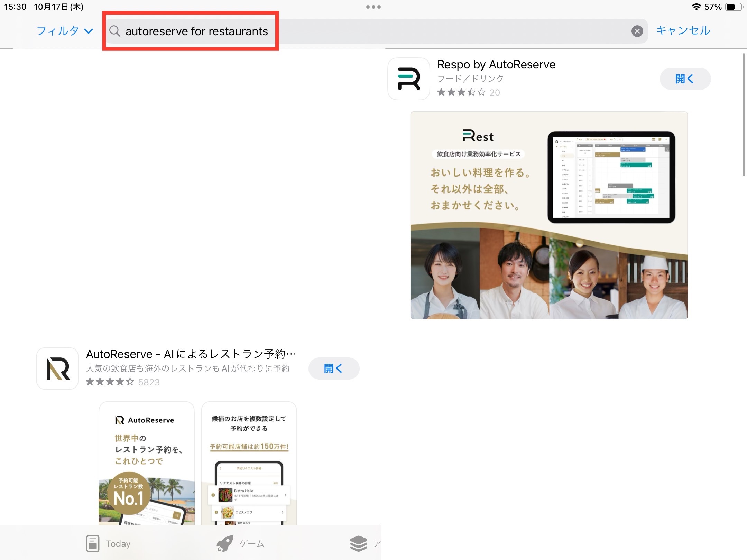Switch to the Today tab

point(108,543)
